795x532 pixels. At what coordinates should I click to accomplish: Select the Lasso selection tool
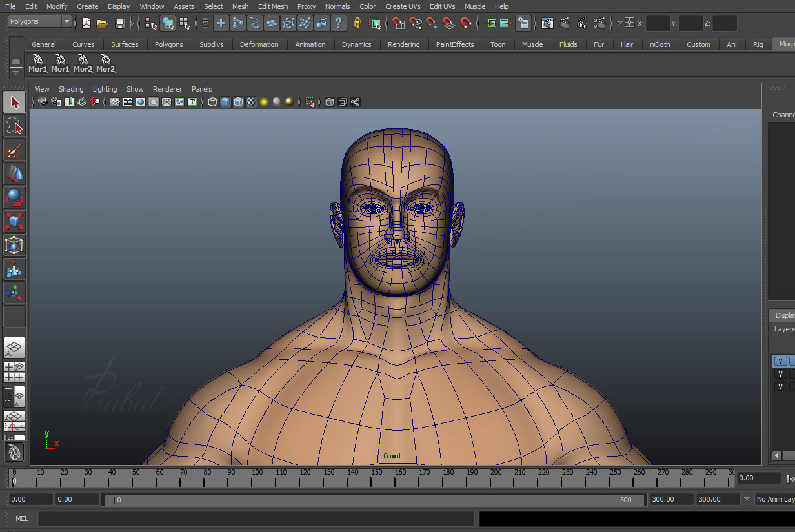click(x=14, y=126)
